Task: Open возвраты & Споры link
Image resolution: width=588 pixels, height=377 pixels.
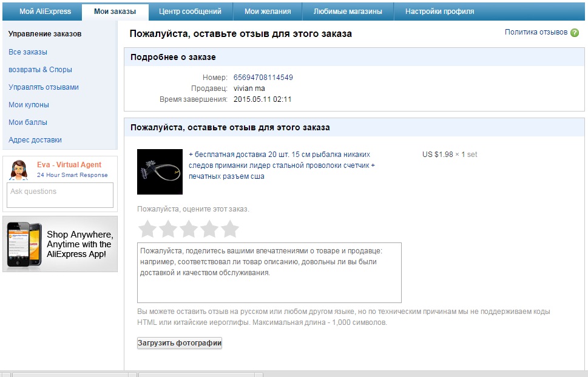Action: tap(40, 70)
